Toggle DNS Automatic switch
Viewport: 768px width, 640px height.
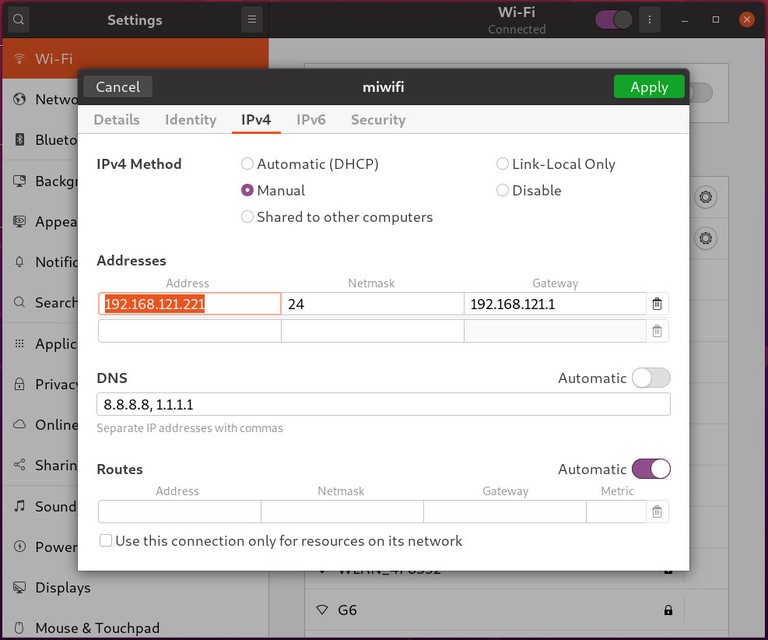(651, 378)
